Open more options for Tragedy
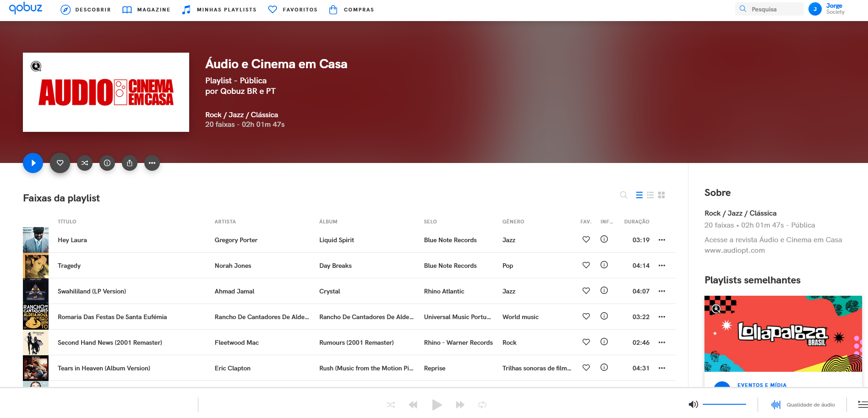 coord(662,266)
